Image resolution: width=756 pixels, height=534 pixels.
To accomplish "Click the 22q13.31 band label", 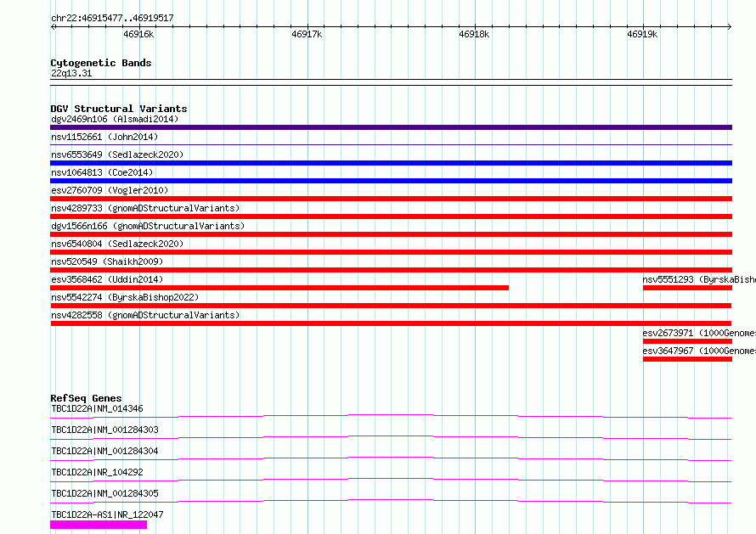I will (71, 73).
